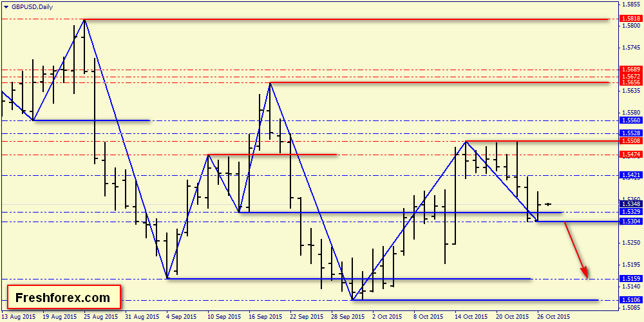Select the 1.5159 blue price label
644x322 pixels.
(630, 279)
